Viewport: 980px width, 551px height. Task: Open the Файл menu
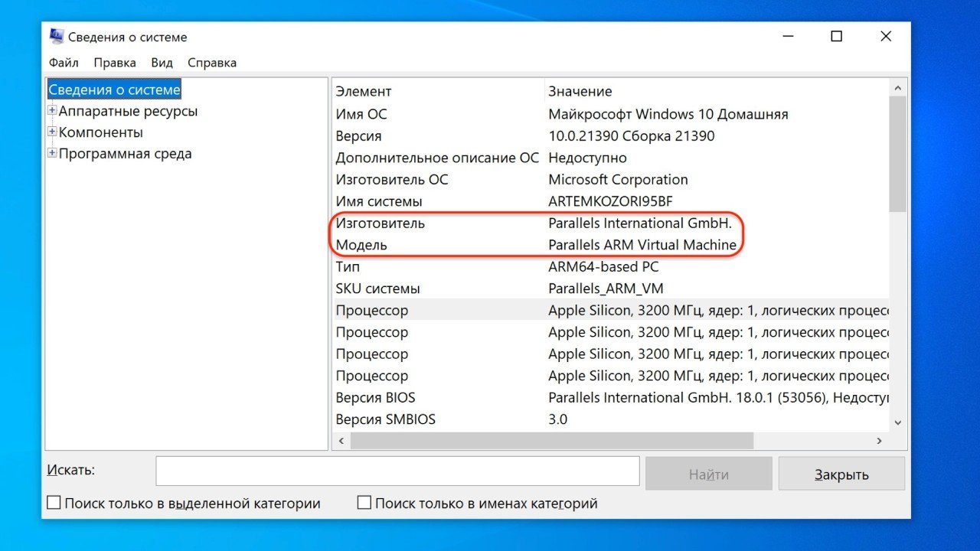[64, 63]
